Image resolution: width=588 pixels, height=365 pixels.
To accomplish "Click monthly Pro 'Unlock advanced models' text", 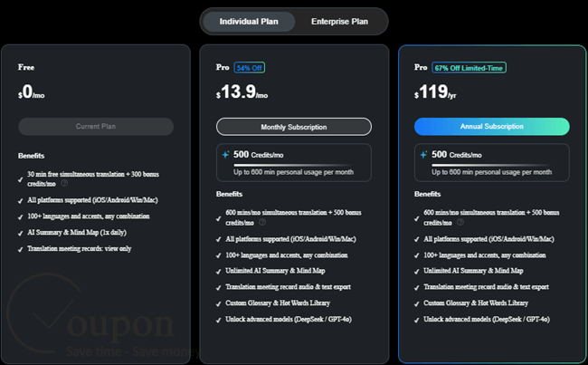I will coord(289,319).
